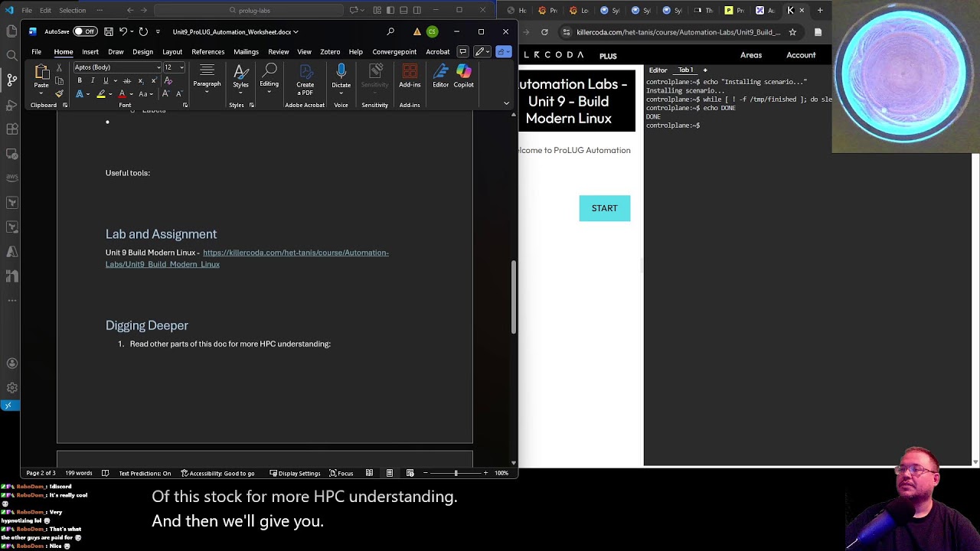Open the document name dropdown in title bar
This screenshot has width=980, height=551.
pyautogui.click(x=296, y=31)
